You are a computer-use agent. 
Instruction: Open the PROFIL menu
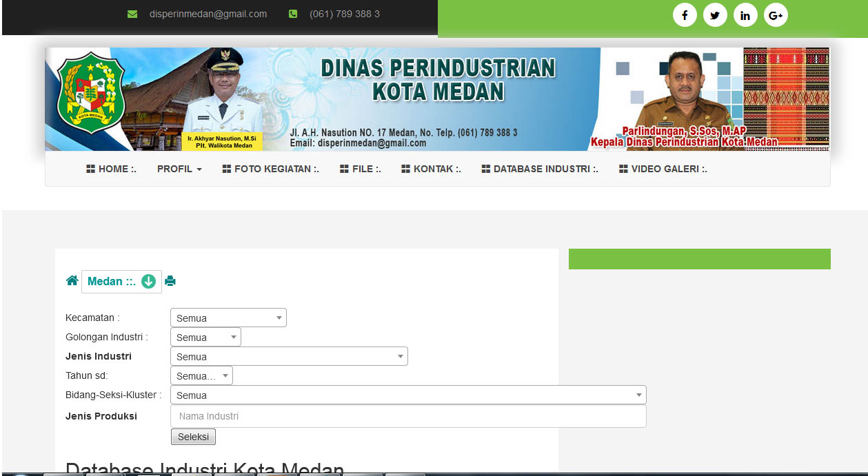point(179,169)
